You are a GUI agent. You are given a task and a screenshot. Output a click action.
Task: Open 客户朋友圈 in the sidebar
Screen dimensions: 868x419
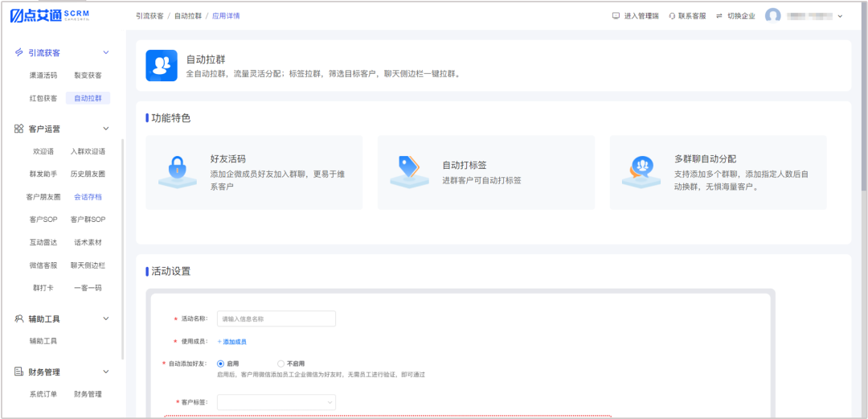[43, 197]
